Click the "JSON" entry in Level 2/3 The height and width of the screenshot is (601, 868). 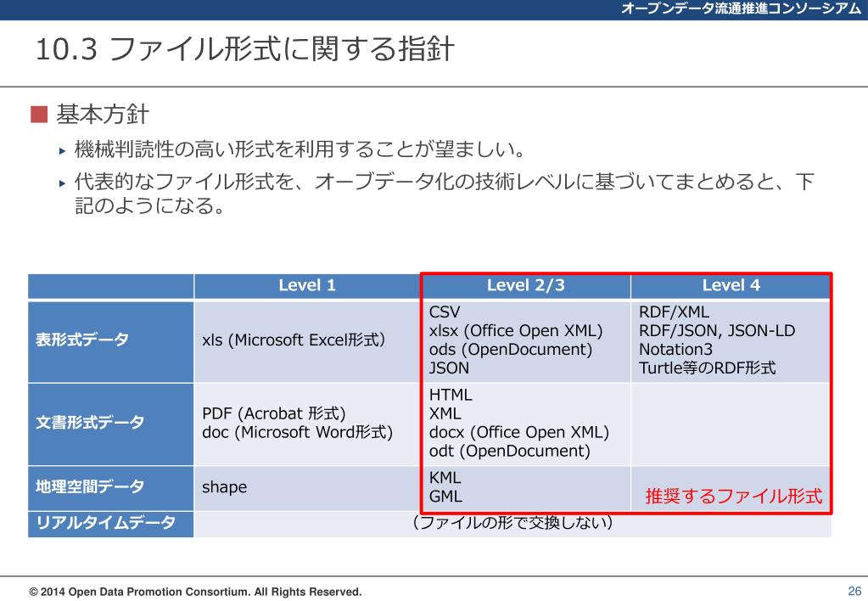[449, 368]
